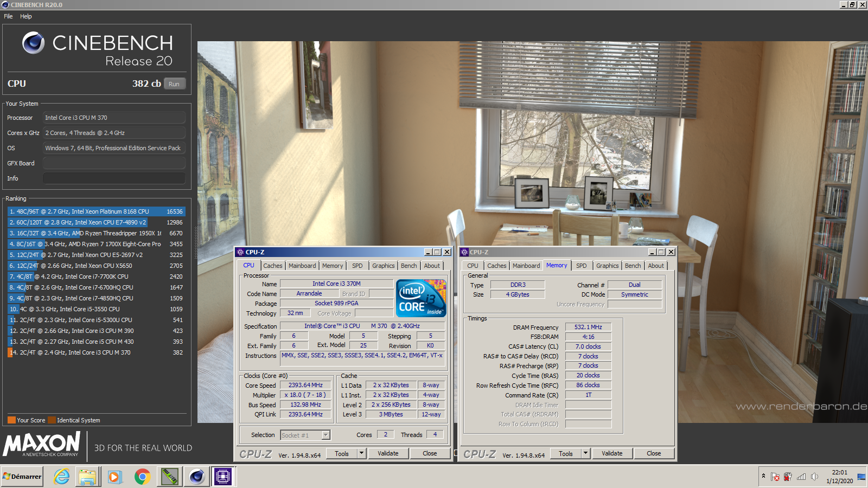Expand Tools dropdown arrow in right CPU-Z
This screenshot has height=488, width=868.
pyautogui.click(x=586, y=453)
